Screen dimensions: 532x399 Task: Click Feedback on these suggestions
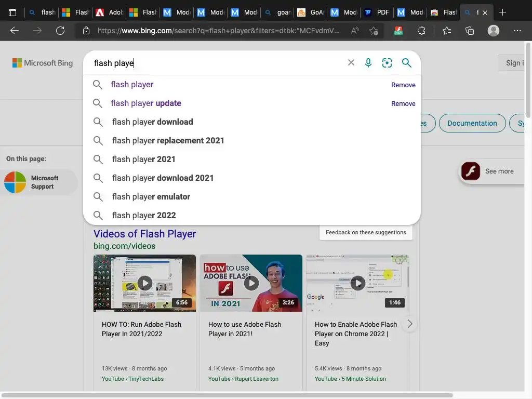click(x=366, y=232)
